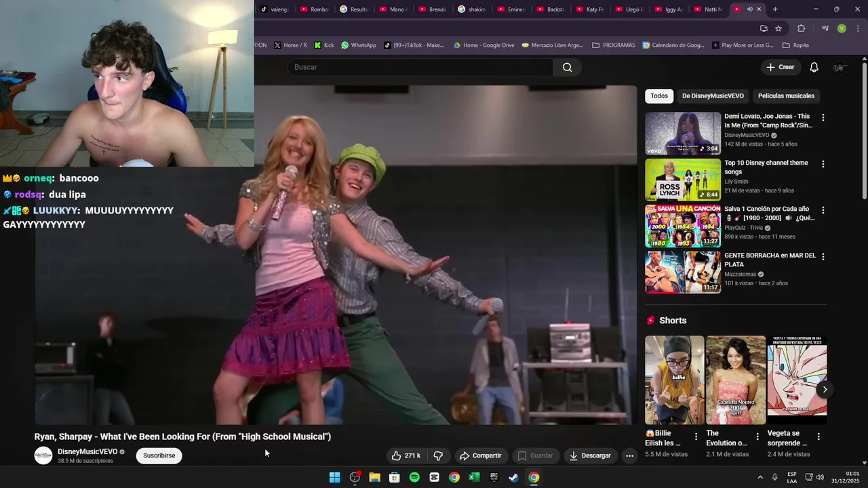Open volume control in system tray
The height and width of the screenshot is (488, 868).
(820, 477)
